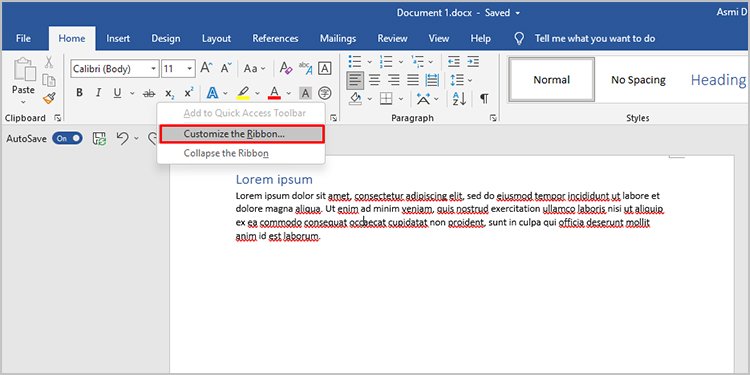Open the Mailings tab
750x375 pixels.
click(338, 39)
